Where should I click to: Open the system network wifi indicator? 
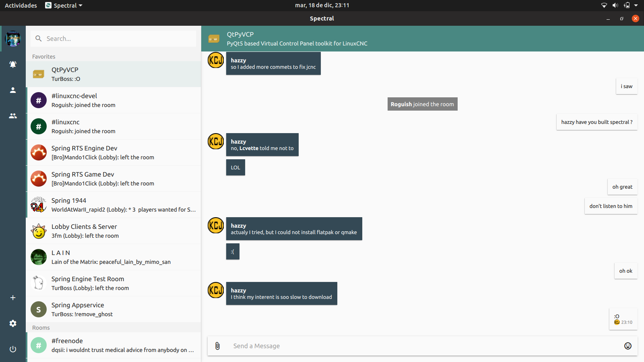click(604, 5)
